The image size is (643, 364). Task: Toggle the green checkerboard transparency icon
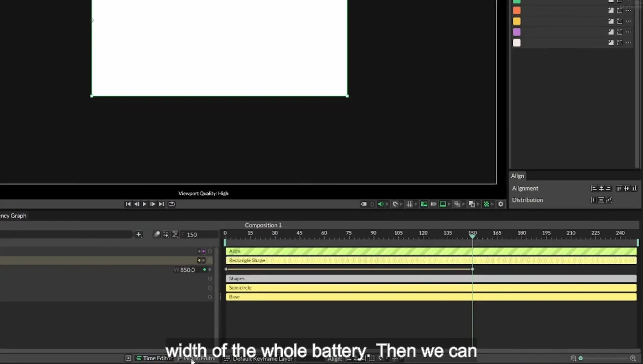point(486,204)
